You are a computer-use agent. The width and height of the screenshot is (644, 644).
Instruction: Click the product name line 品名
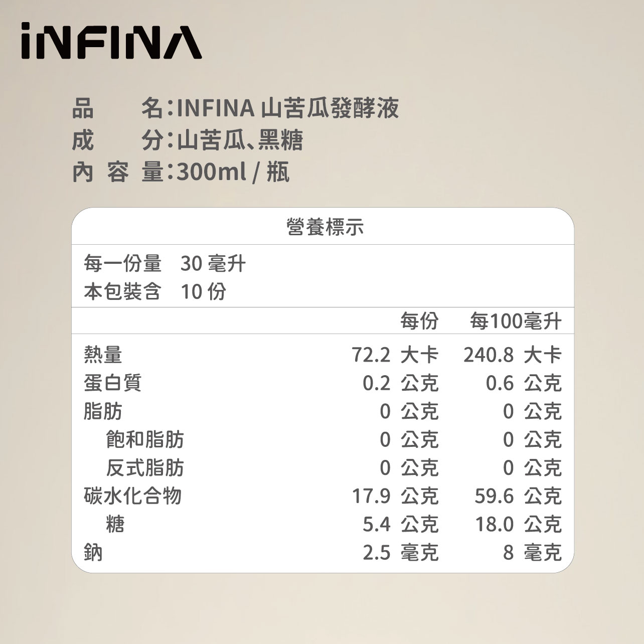coord(236,108)
